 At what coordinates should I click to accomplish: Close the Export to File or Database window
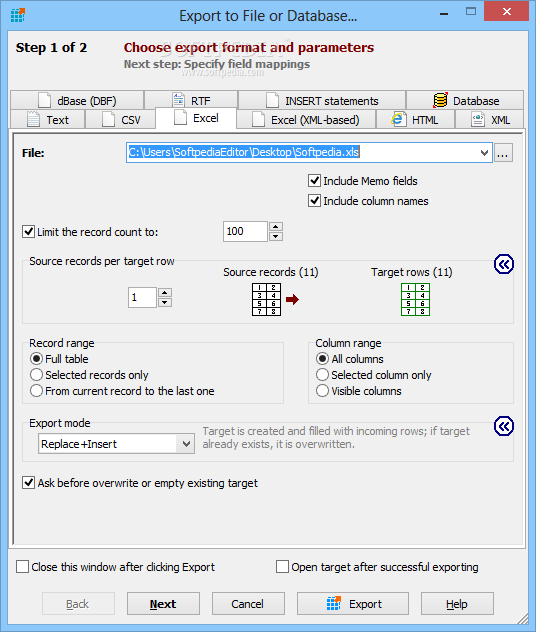tap(507, 11)
